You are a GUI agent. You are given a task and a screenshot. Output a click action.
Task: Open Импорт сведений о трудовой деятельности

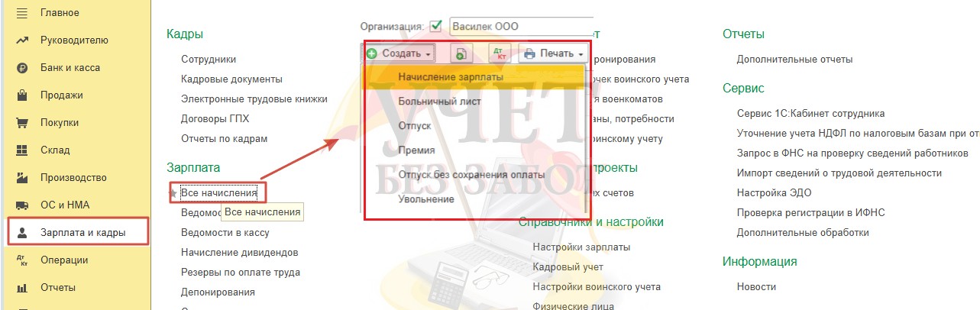click(839, 173)
